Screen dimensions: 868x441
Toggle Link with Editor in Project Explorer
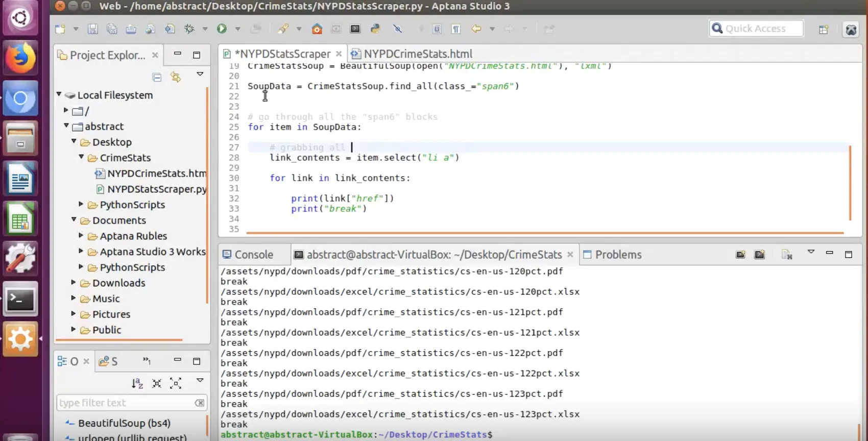click(176, 77)
